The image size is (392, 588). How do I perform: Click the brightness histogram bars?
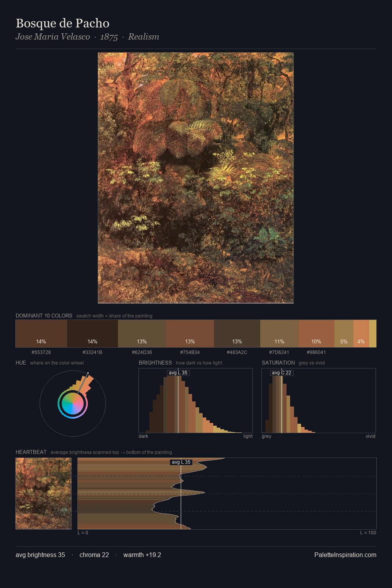click(x=196, y=401)
